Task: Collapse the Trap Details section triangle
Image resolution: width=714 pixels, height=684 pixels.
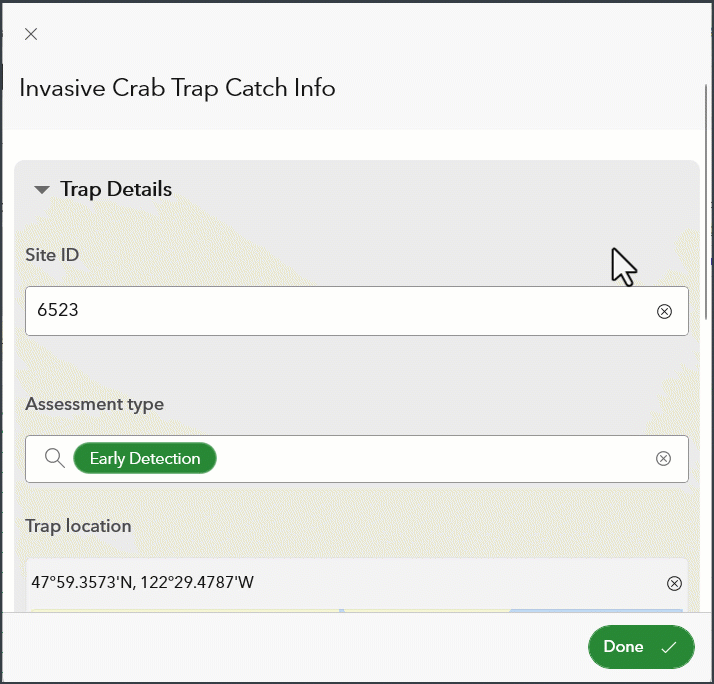Action: coord(41,190)
